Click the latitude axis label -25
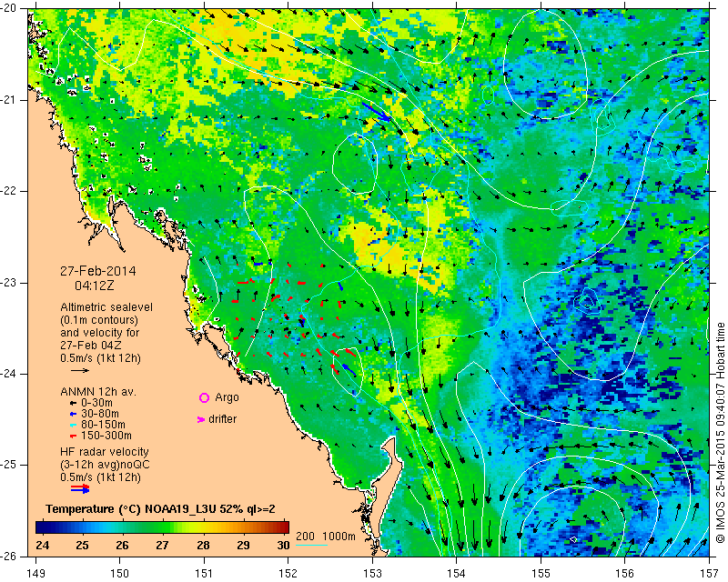This screenshot has width=728, height=582. pos(8,466)
